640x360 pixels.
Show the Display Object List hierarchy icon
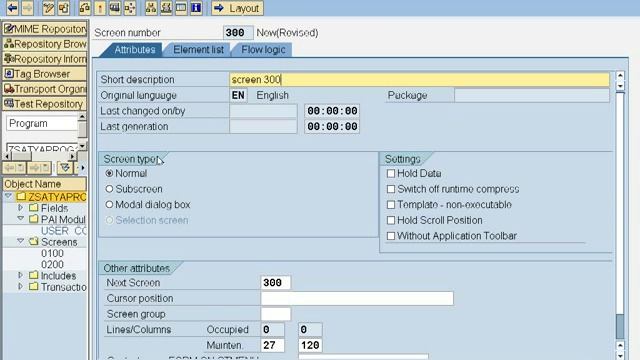[x=151, y=8]
